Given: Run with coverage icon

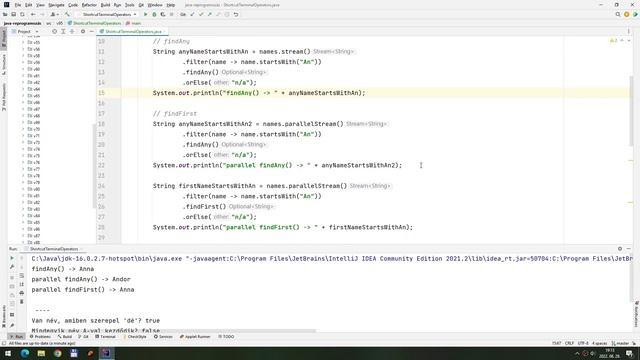Looking at the screenshot, I should click(x=163, y=14).
